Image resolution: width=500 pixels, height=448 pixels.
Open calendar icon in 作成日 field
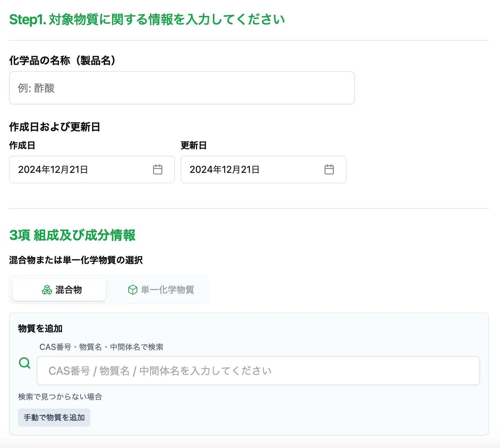click(158, 169)
